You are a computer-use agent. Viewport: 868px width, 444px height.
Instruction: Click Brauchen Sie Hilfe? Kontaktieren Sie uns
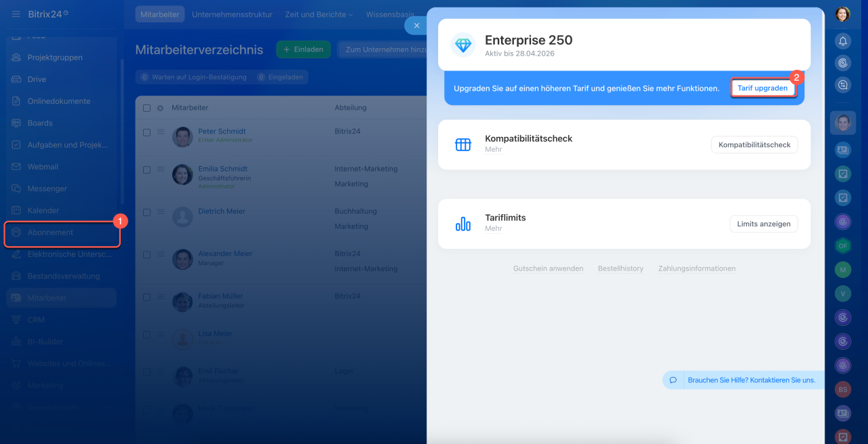pyautogui.click(x=751, y=380)
